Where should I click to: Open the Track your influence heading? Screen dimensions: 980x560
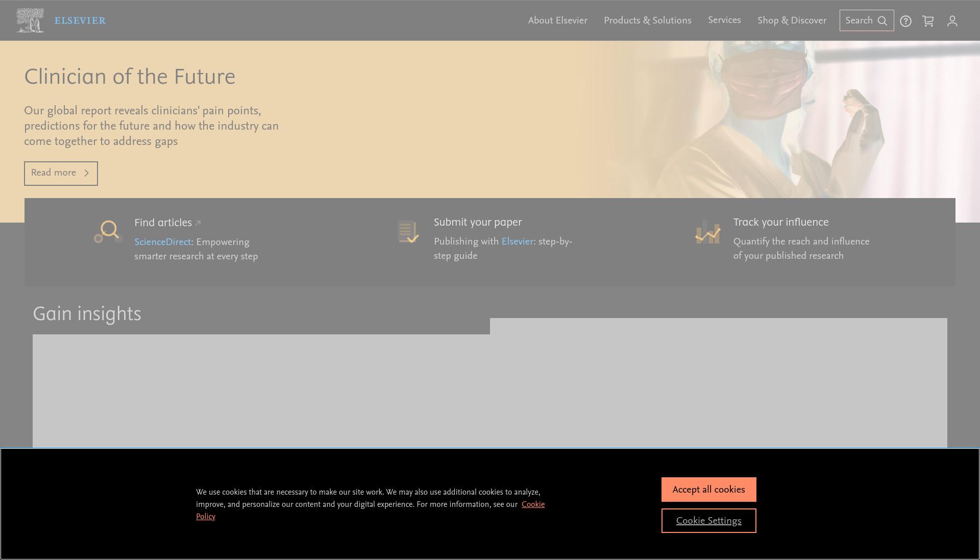pyautogui.click(x=780, y=223)
